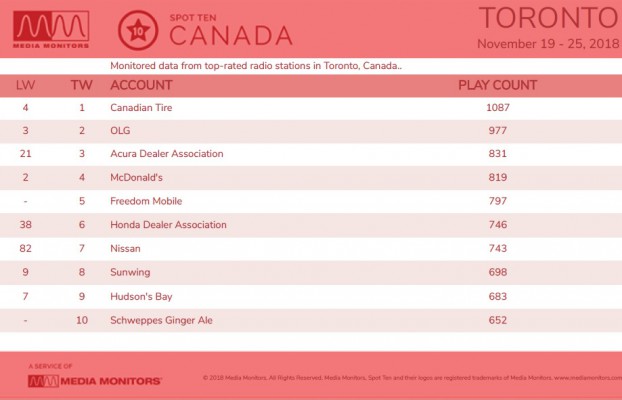622x400 pixels.
Task: Click the OLG account name
Action: click(120, 131)
